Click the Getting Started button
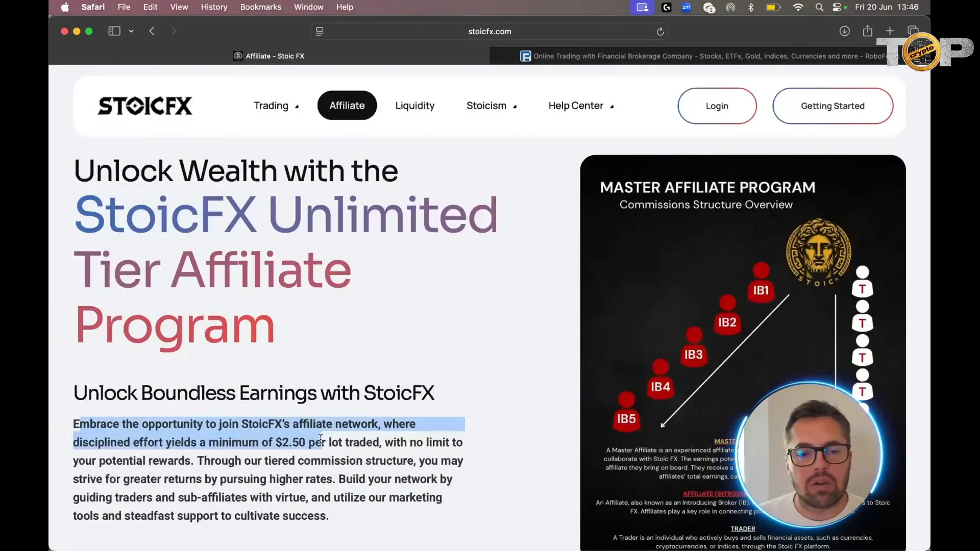 [x=832, y=106]
